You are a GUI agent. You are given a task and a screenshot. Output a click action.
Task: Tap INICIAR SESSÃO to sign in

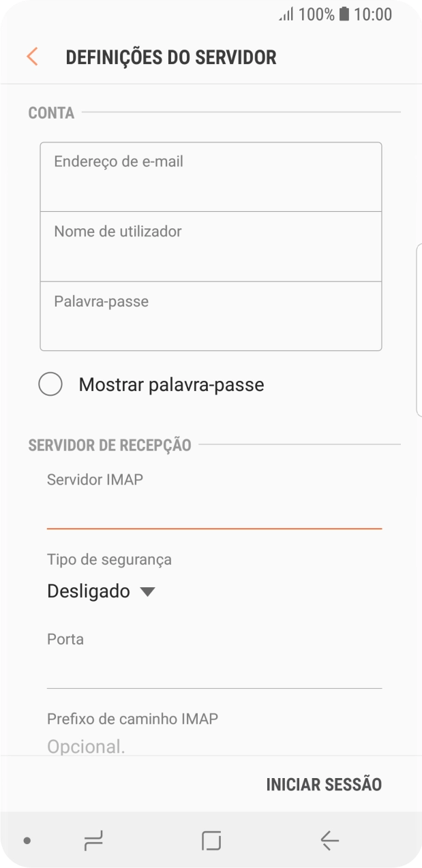click(325, 784)
